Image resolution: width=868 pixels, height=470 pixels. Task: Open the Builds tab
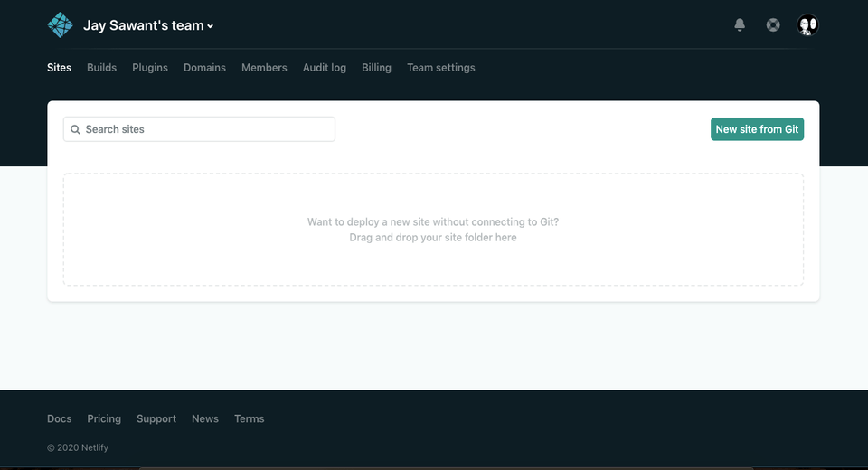click(x=102, y=68)
